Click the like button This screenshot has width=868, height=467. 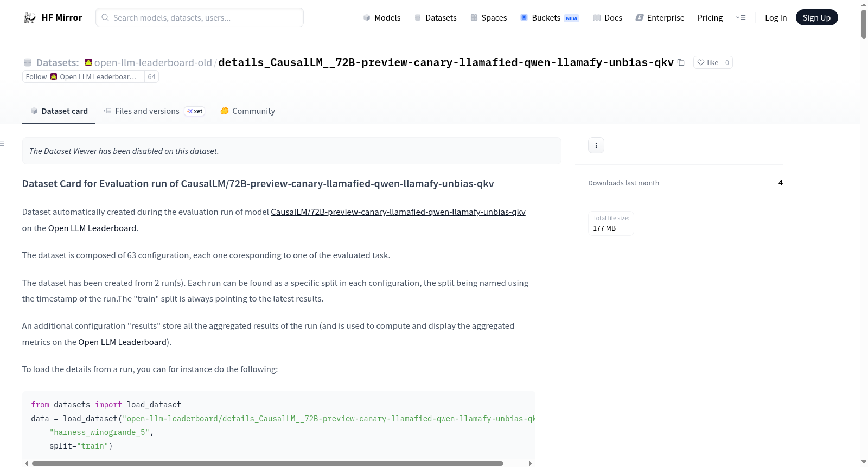coord(707,62)
